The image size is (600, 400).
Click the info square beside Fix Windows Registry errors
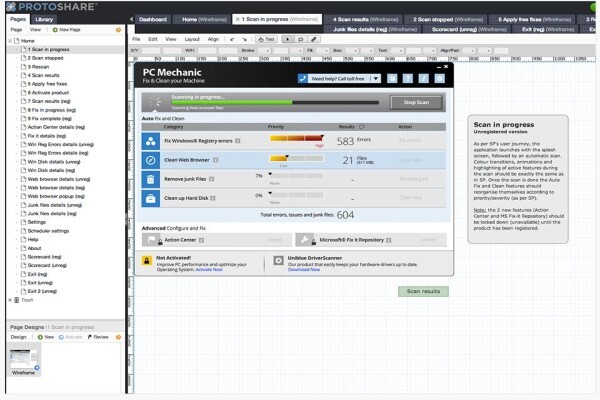coord(238,141)
